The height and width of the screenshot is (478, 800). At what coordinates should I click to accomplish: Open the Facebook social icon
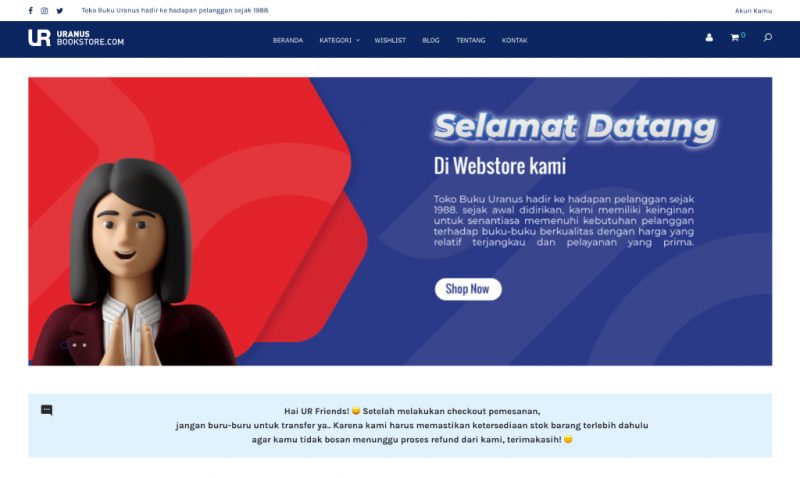(31, 11)
